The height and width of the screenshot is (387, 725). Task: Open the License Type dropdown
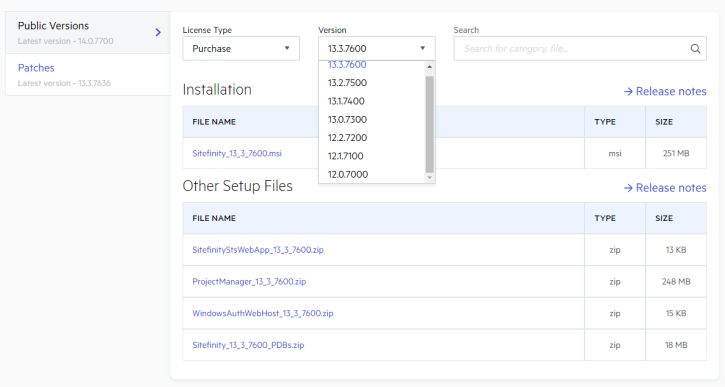point(241,49)
